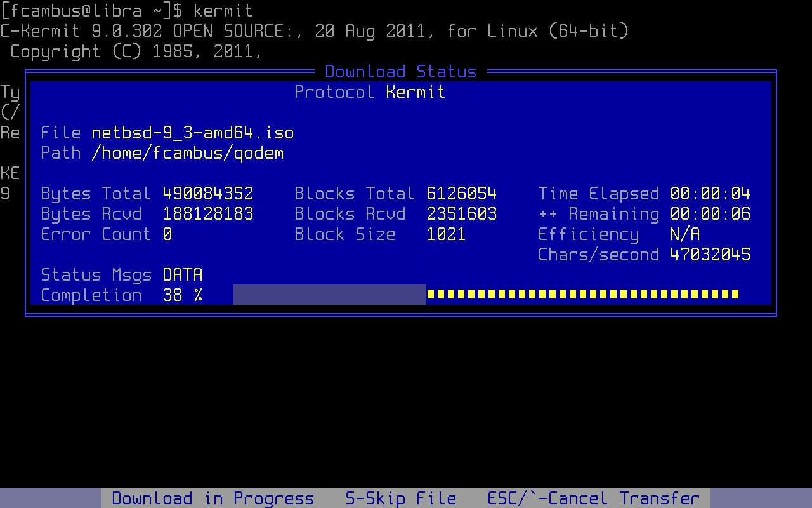
Task: Click the 'Time Elapsed' label
Action: click(x=599, y=194)
